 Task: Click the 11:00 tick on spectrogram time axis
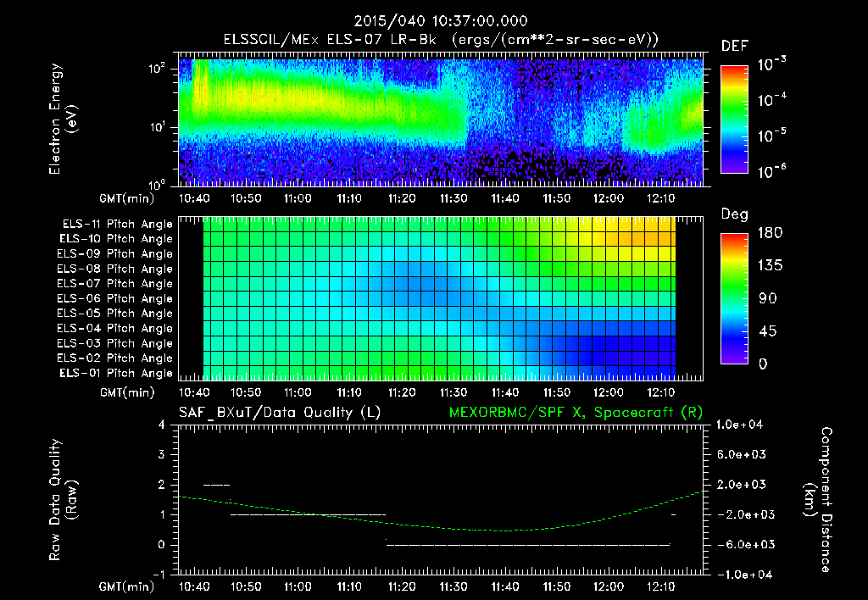298,198
